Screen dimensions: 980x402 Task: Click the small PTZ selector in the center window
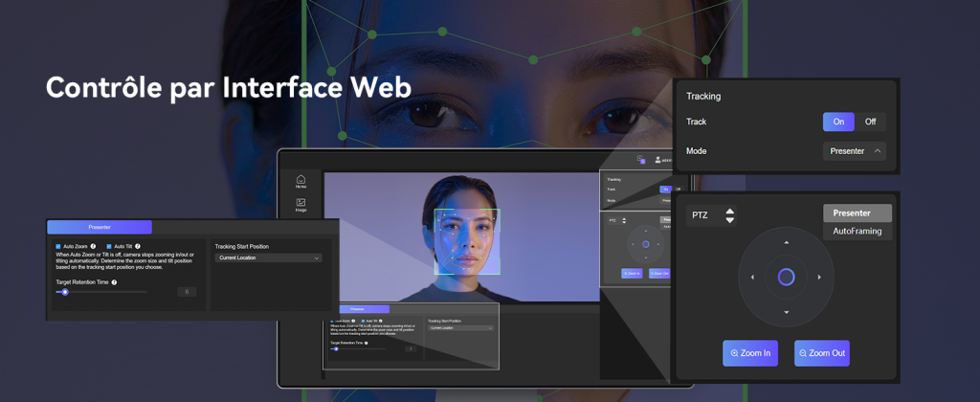click(x=617, y=221)
